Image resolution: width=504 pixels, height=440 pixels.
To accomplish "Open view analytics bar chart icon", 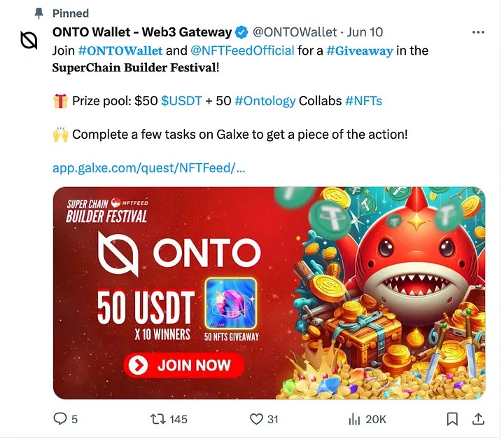I will pyautogui.click(x=354, y=419).
